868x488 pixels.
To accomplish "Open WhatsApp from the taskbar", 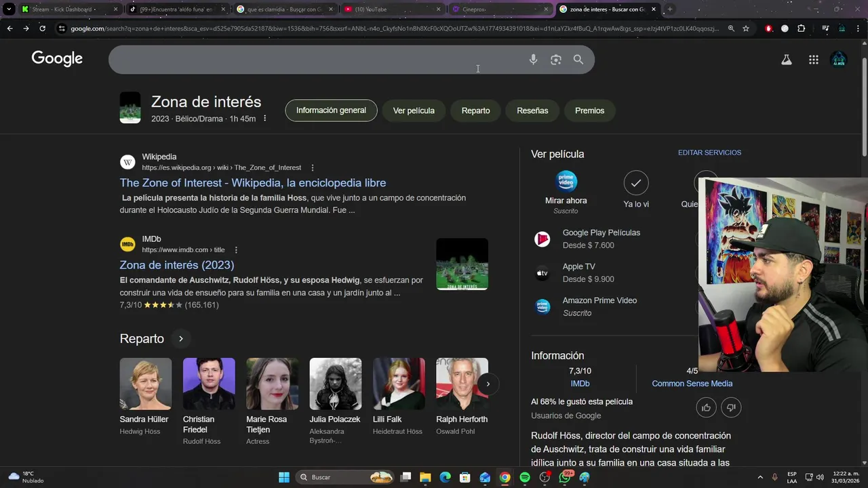I will pyautogui.click(x=565, y=477).
